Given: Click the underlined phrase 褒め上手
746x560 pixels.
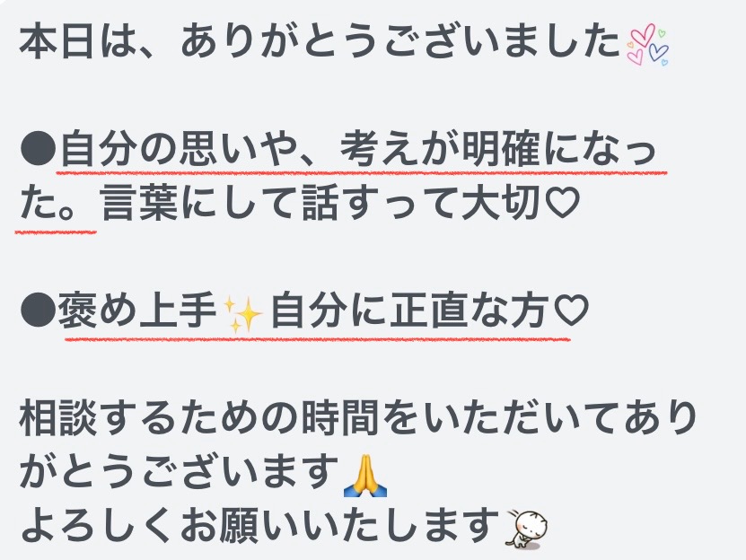Looking at the screenshot, I should pos(137,311).
